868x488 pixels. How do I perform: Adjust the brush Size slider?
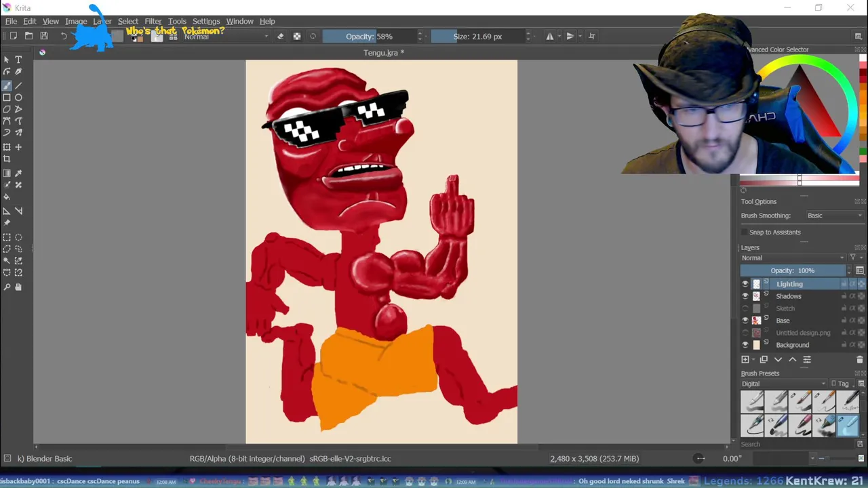(478, 36)
